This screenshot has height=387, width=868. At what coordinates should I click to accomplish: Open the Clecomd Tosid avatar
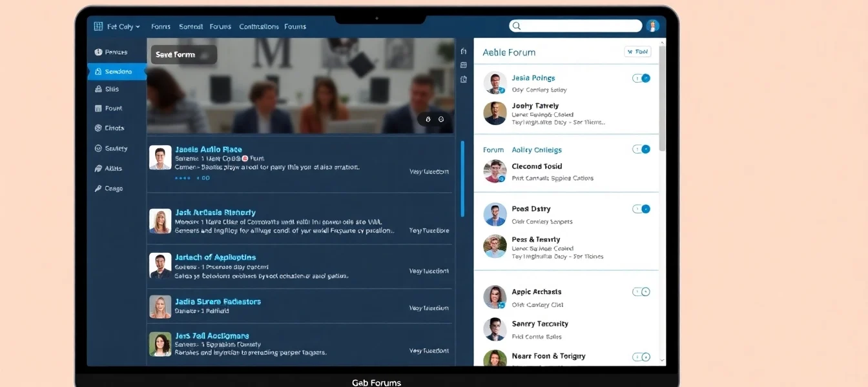click(x=495, y=171)
